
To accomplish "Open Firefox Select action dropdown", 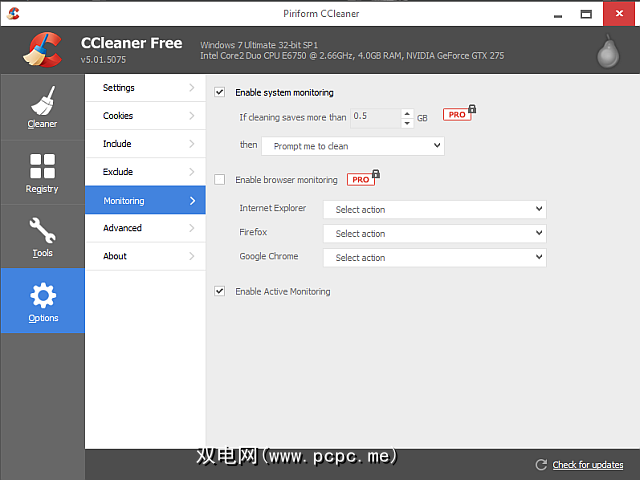I will (x=435, y=233).
